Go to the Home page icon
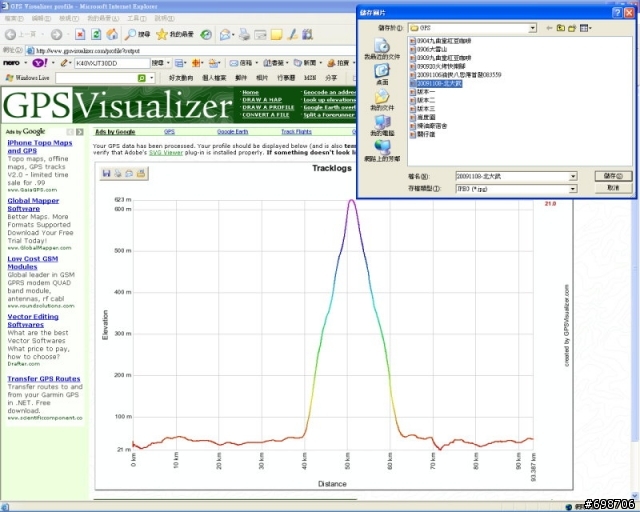The width and height of the screenshot is (640, 512). coord(112,35)
